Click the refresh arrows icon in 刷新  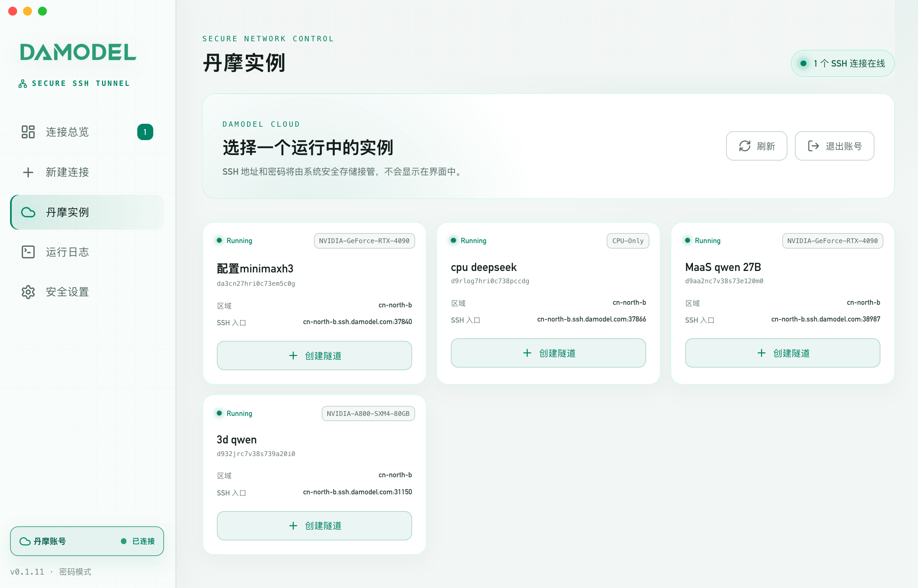click(745, 146)
